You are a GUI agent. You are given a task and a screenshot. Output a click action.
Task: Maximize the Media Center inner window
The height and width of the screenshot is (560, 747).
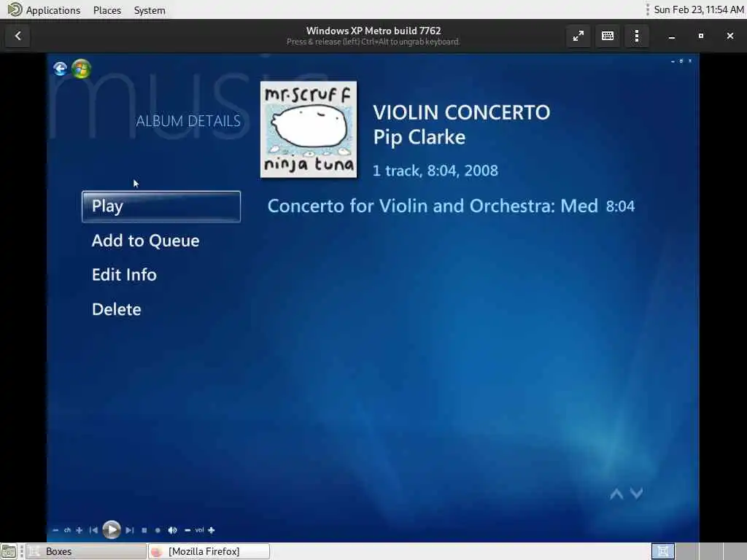[x=681, y=61]
